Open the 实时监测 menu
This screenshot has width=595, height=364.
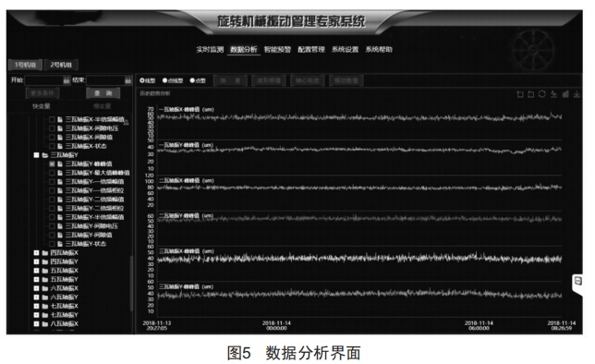[x=210, y=49]
